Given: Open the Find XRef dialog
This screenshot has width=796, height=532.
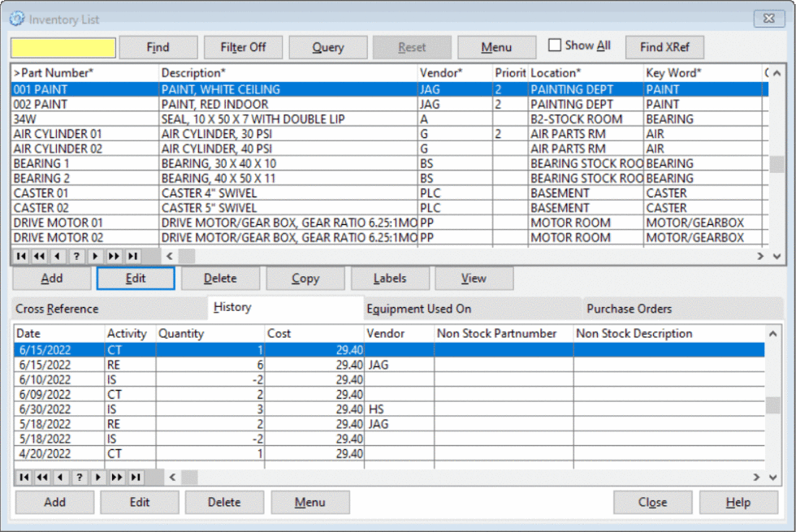Looking at the screenshot, I should point(664,46).
